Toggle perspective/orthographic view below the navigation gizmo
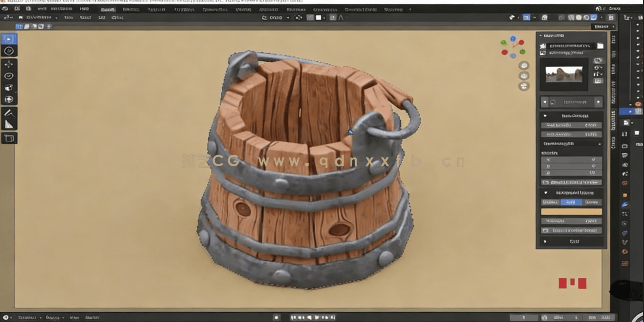644x322 pixels. (523, 86)
